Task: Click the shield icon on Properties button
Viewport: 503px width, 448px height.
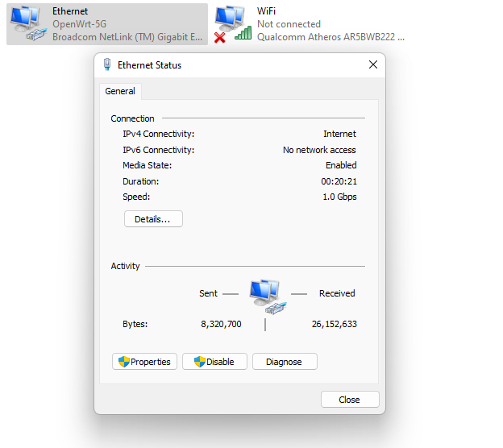Action: 124,362
